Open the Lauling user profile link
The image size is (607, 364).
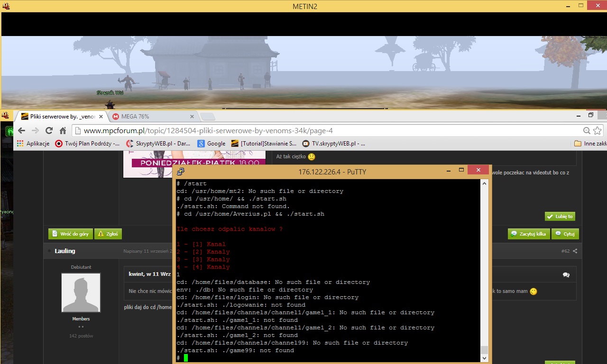pyautogui.click(x=65, y=251)
